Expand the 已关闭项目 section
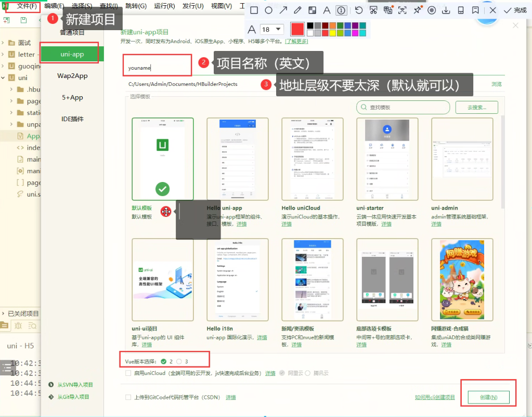Screen dimensions: 532x417 pos(3,314)
